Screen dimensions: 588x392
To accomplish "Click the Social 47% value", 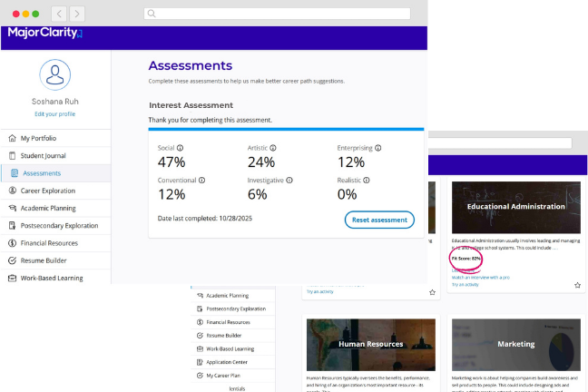I will 171,162.
